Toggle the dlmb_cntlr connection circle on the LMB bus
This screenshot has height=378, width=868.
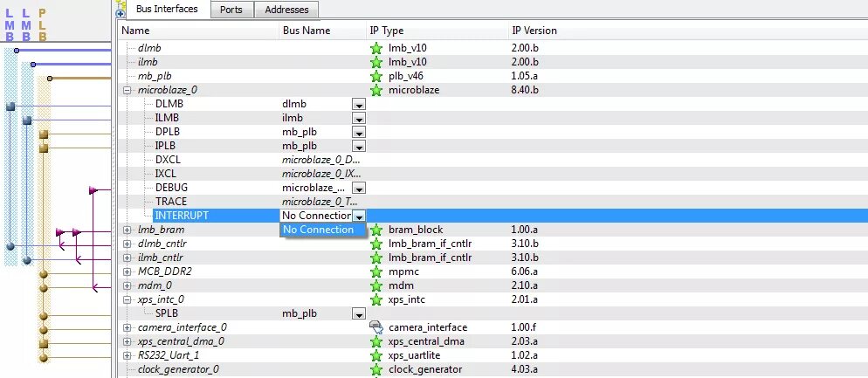tap(10, 246)
